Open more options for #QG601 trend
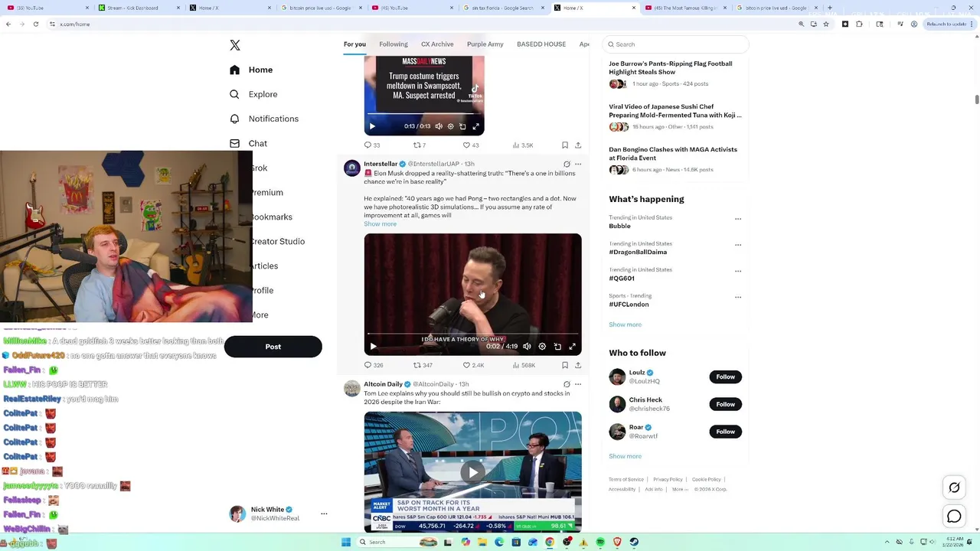The height and width of the screenshot is (551, 980). (738, 271)
